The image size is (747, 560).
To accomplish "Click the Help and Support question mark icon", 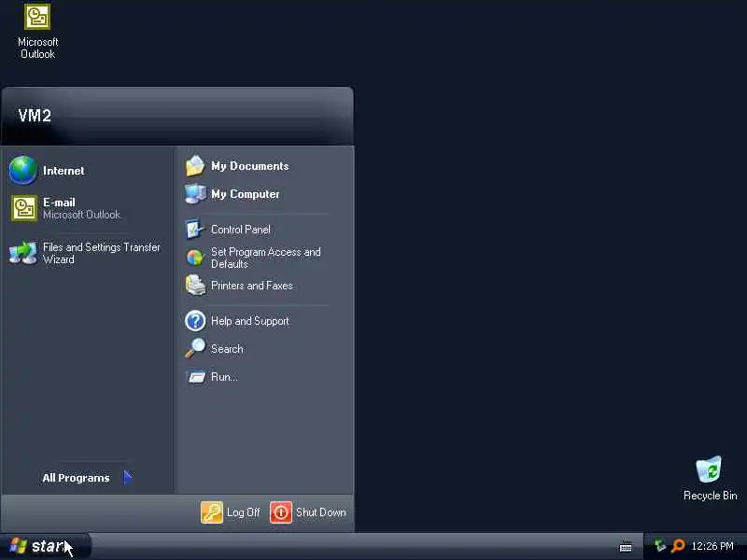I will [x=195, y=321].
